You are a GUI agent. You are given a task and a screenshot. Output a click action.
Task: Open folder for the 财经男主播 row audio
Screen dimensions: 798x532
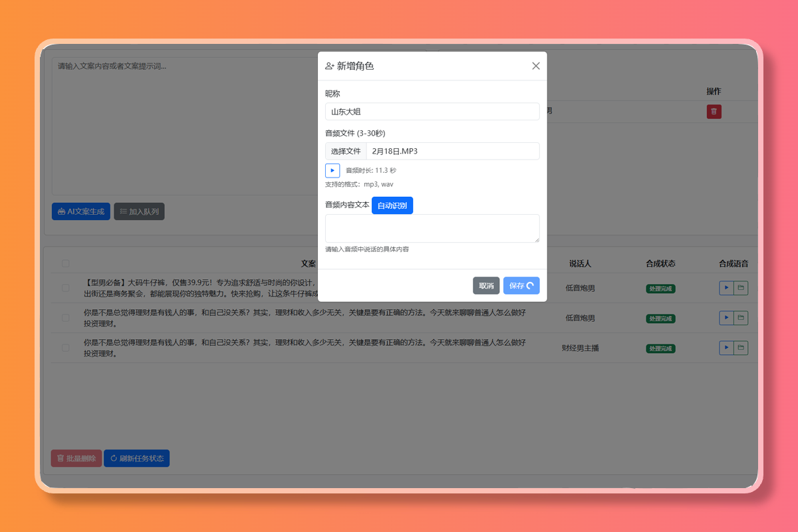(741, 348)
